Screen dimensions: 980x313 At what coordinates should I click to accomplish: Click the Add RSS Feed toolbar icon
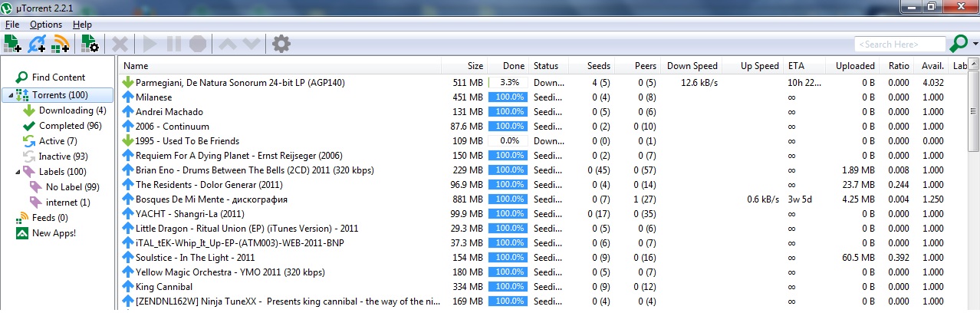pyautogui.click(x=61, y=44)
